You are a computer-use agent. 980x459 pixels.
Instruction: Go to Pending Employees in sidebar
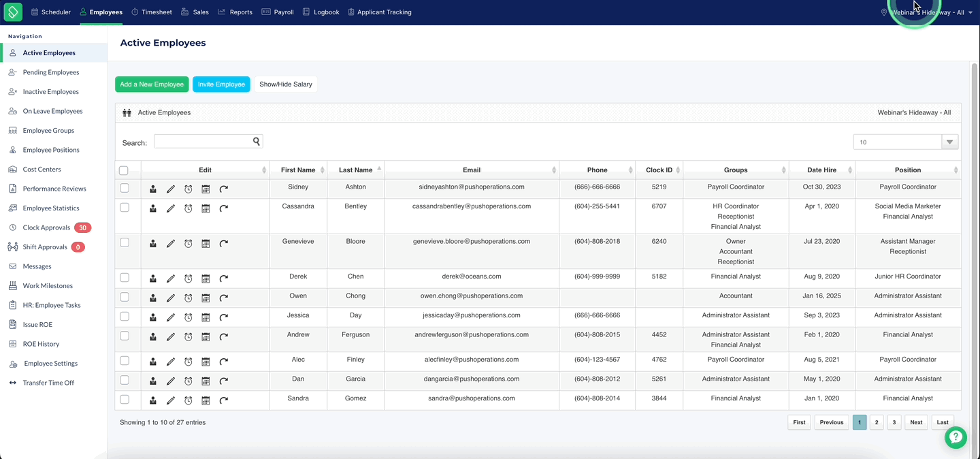[x=51, y=72]
